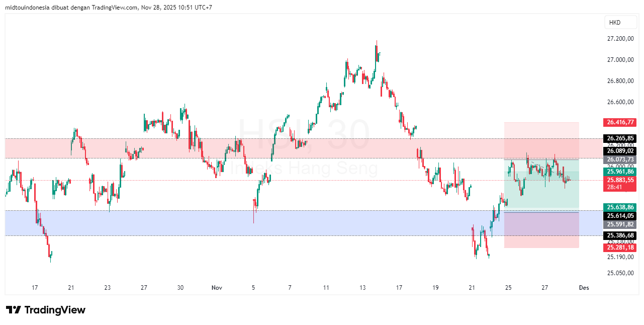Click the 27.200,00 value on the price scale
This screenshot has height=325, width=644.
coord(619,38)
